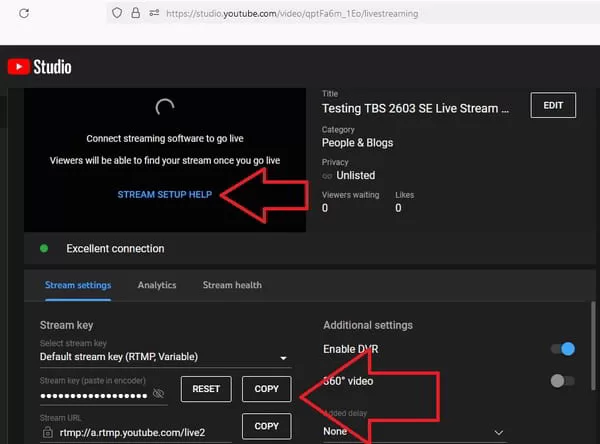This screenshot has width=600, height=444.
Task: Copy the stream key
Action: coord(267,389)
